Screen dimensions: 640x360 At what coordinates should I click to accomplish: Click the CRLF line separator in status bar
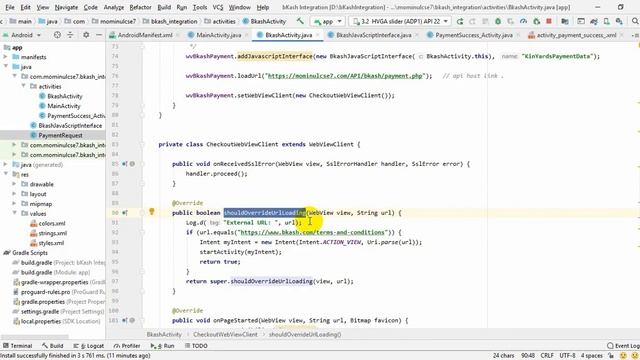(x=547, y=356)
